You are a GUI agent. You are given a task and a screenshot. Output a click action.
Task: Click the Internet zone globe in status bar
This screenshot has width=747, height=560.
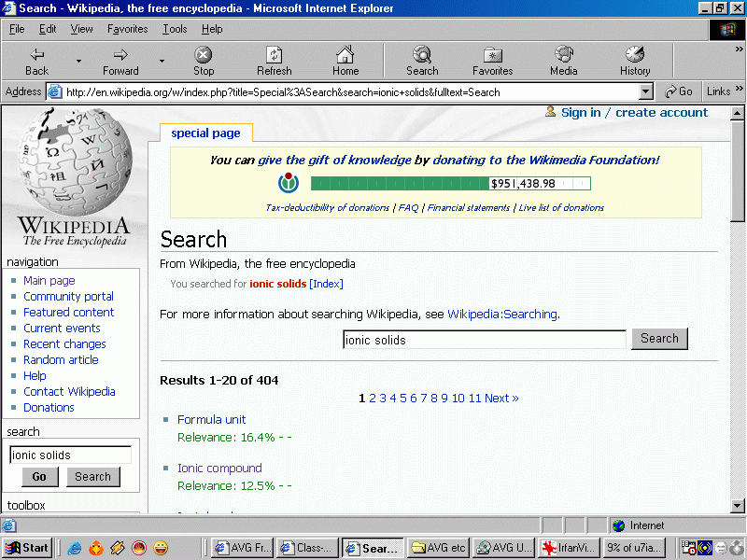pyautogui.click(x=618, y=525)
